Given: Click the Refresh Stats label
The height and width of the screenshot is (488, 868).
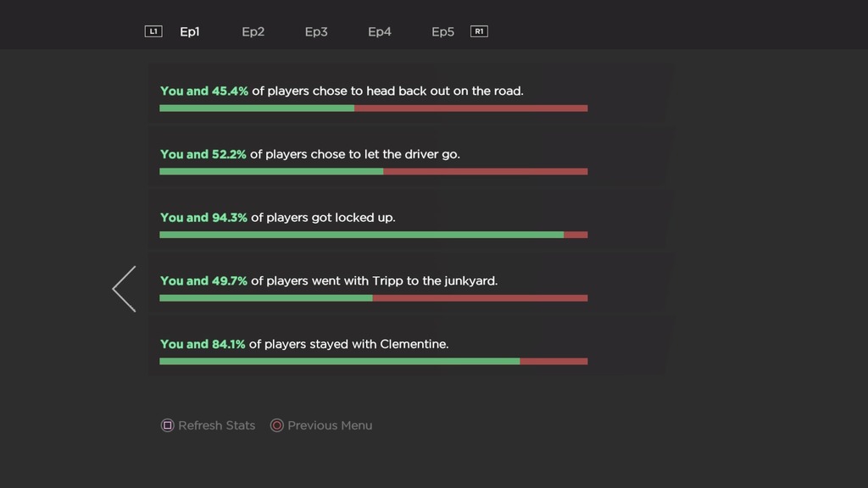Looking at the screenshot, I should pos(216,425).
